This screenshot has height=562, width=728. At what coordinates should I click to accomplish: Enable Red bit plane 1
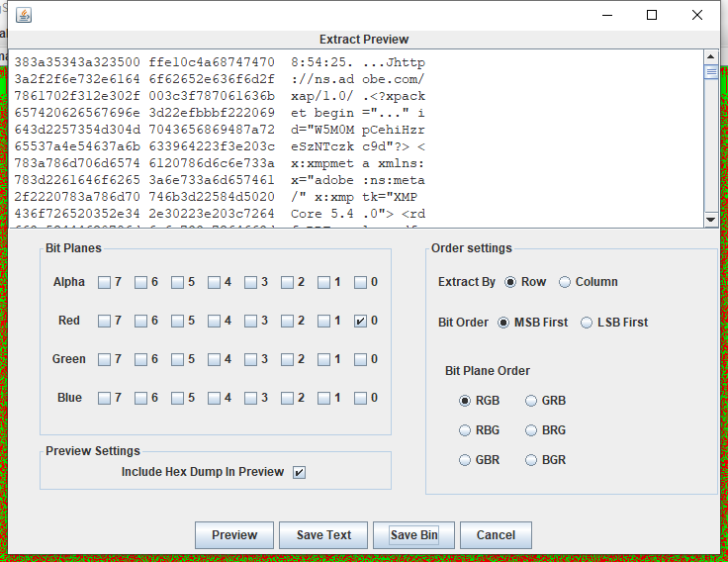coord(323,321)
